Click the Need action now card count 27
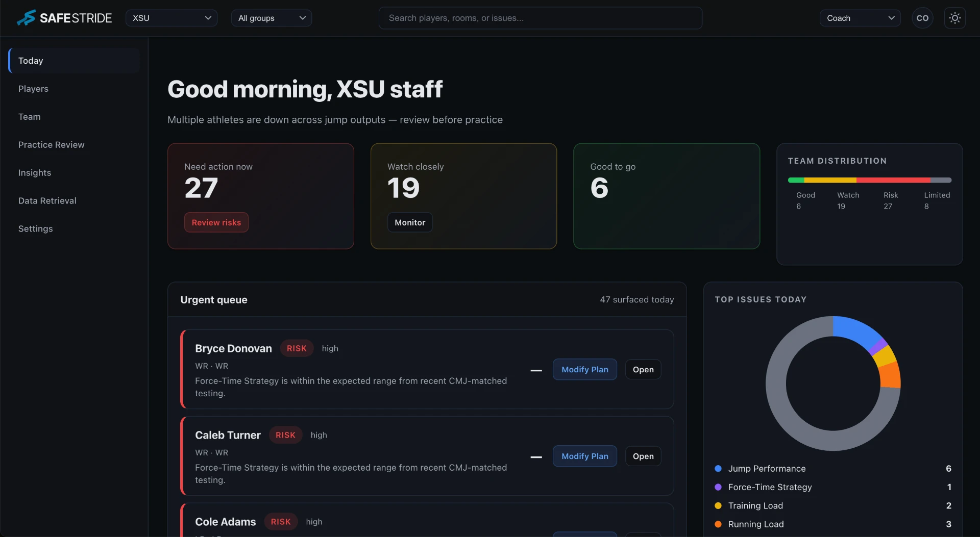The image size is (980, 537). [201, 188]
